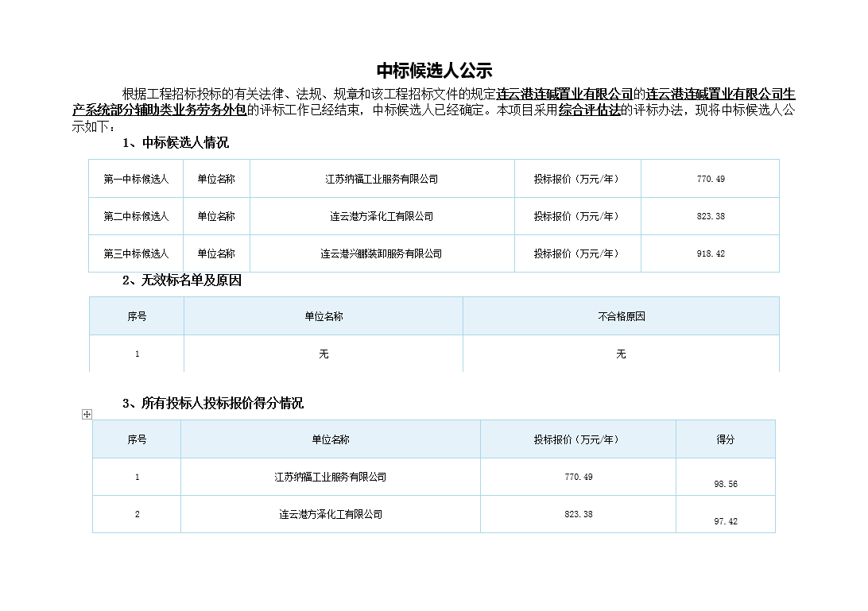The width and height of the screenshot is (868, 611).
Task: Click heading 2、无效标名单及原因
Action: [181, 280]
